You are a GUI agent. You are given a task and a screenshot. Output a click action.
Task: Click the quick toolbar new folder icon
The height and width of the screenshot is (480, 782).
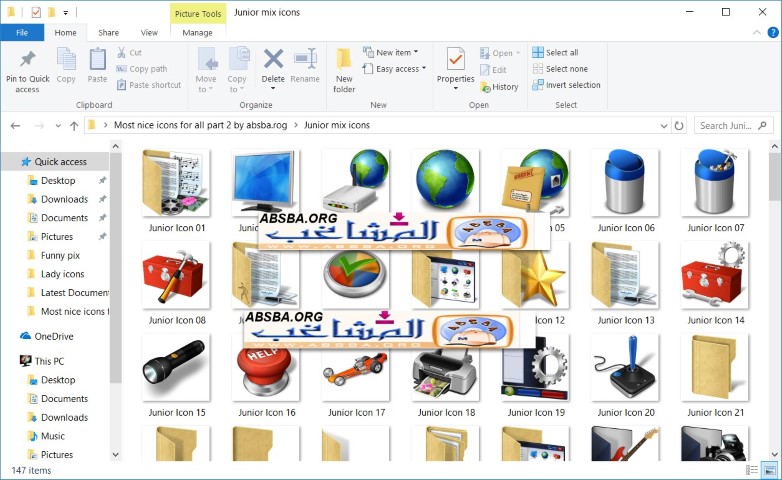51,12
